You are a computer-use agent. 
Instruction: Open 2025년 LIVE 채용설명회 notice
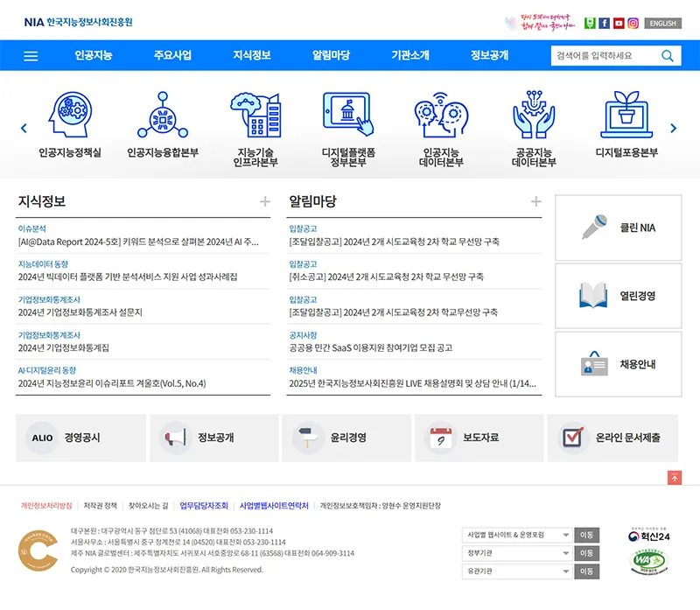[412, 383]
